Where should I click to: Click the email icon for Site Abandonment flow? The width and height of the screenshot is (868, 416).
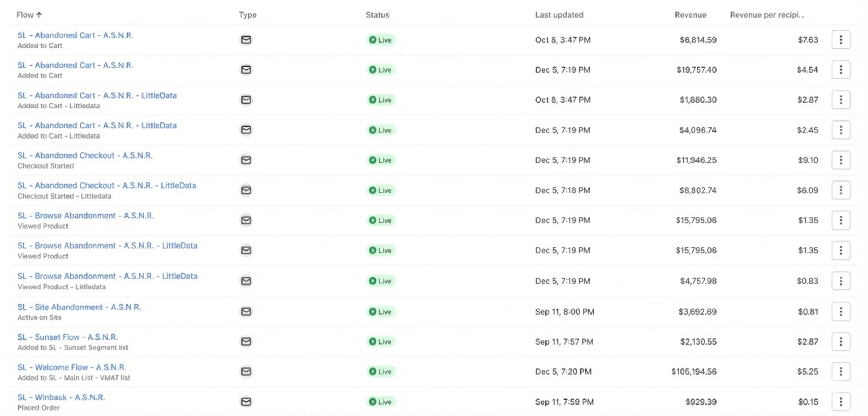tap(246, 311)
